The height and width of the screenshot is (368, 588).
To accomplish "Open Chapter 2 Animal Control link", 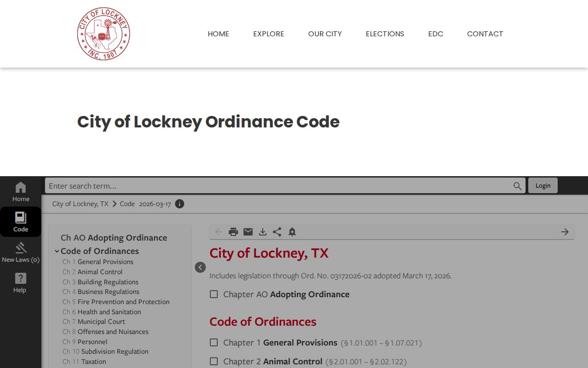I will pos(273,362).
